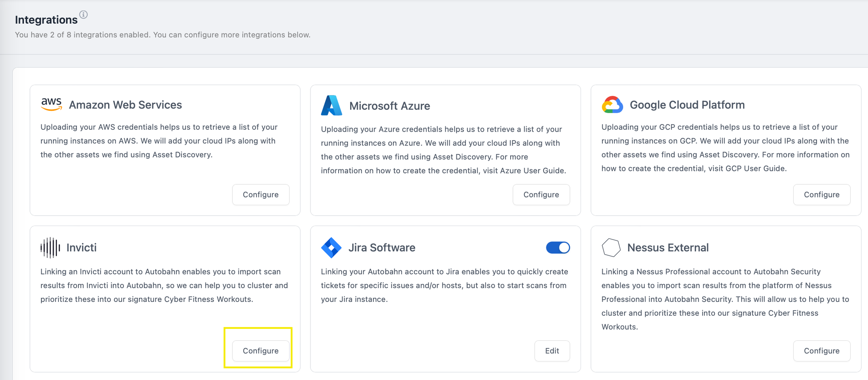This screenshot has height=380, width=868.
Task: Click the Microsoft Azure logo icon
Action: [x=331, y=105]
